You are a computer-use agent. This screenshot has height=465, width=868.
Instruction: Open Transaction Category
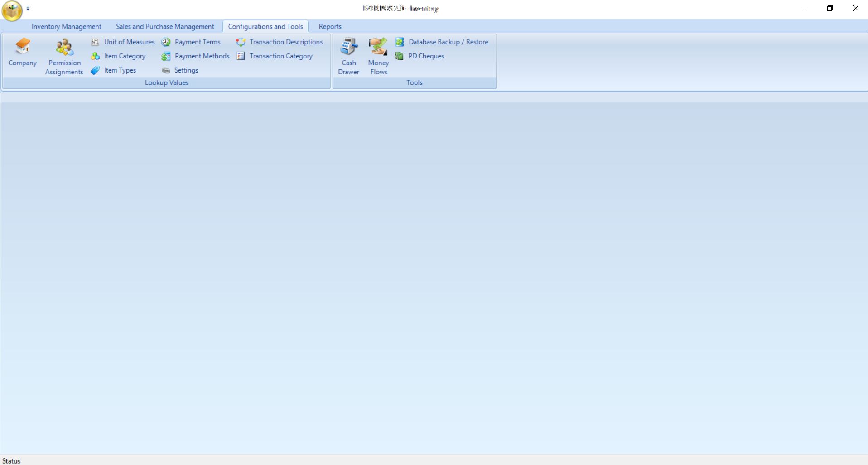pyautogui.click(x=275, y=56)
